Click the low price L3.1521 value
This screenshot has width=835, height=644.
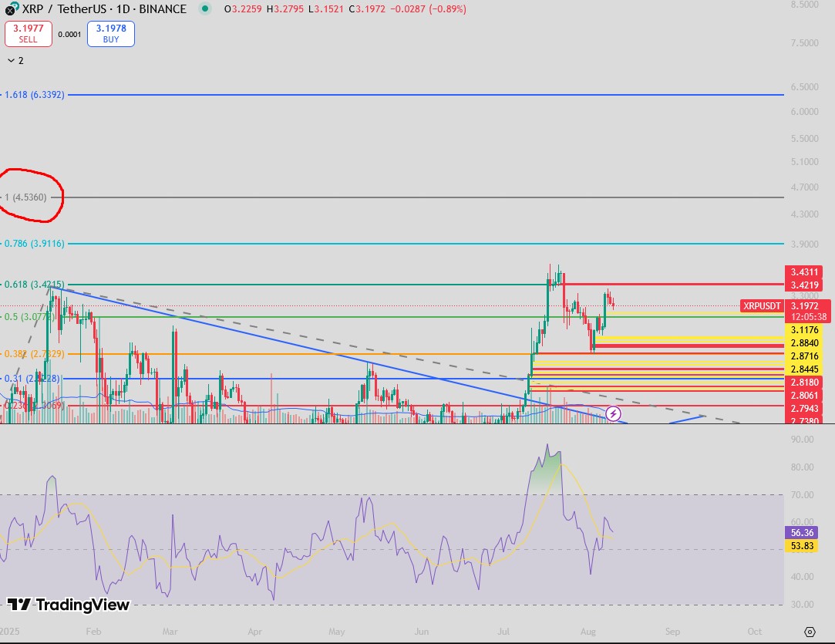click(x=325, y=9)
